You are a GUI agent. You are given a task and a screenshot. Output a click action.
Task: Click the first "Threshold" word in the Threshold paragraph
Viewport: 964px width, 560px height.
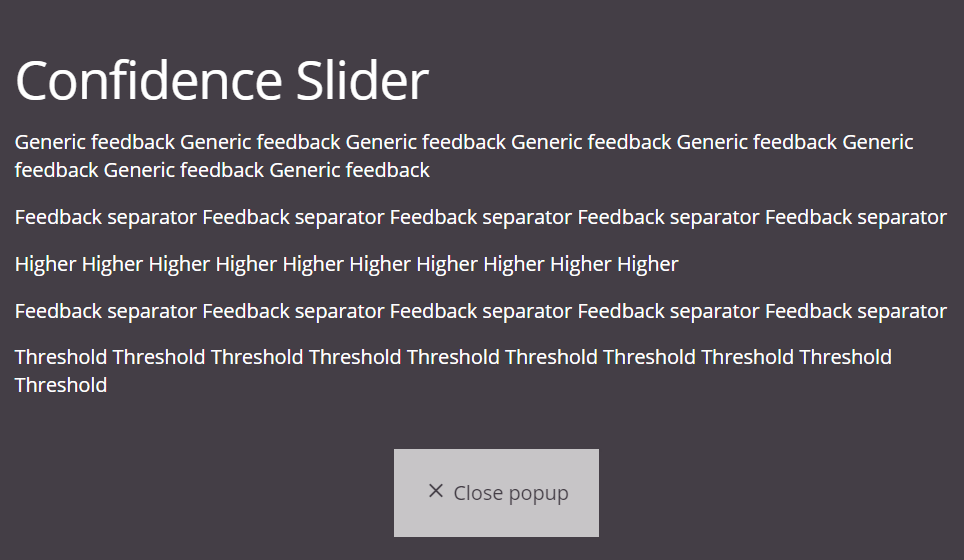[61, 357]
